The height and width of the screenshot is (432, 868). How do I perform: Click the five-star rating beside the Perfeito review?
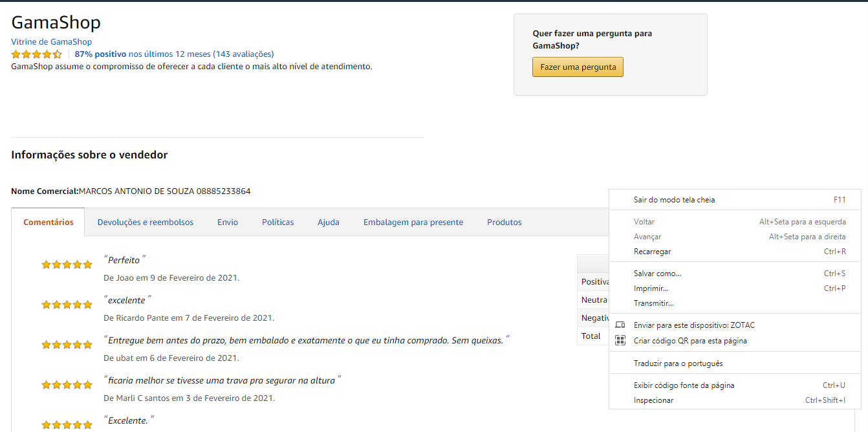pos(67,265)
